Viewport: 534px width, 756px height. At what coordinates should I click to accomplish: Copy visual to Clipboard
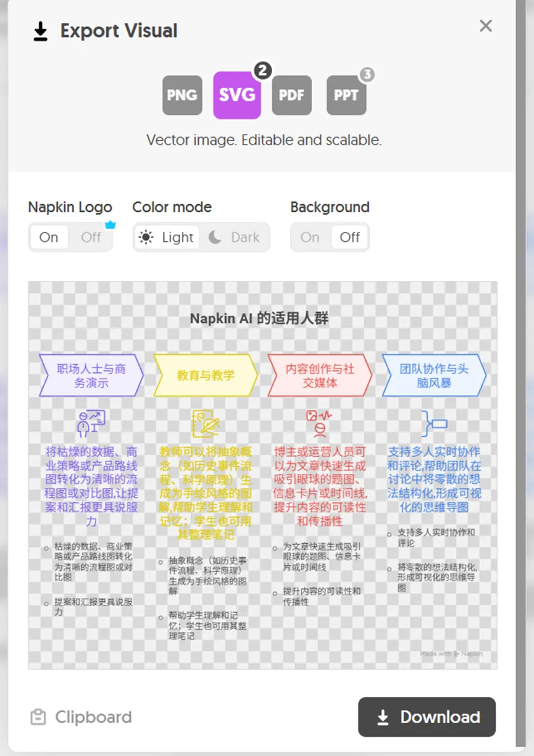[x=81, y=717]
